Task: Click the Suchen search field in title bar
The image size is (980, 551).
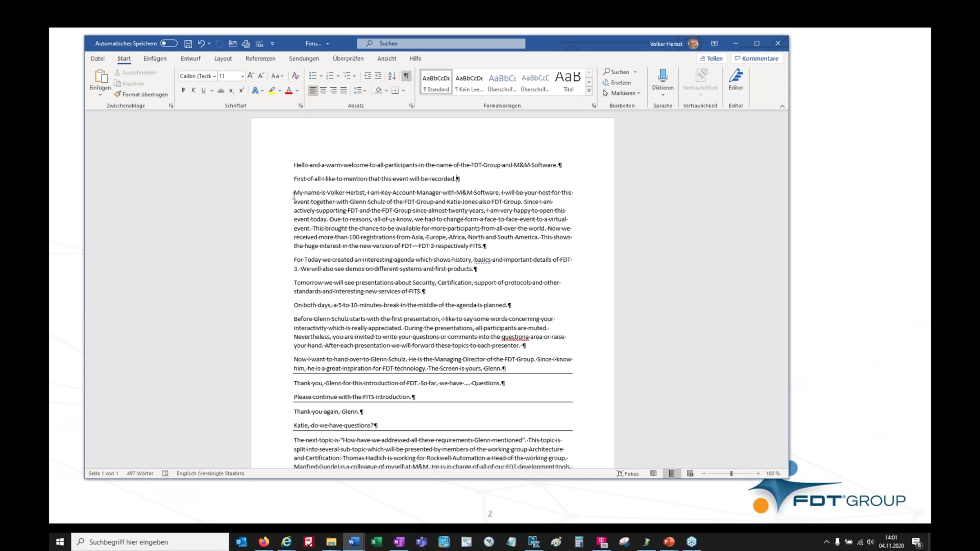Action: 441,43
